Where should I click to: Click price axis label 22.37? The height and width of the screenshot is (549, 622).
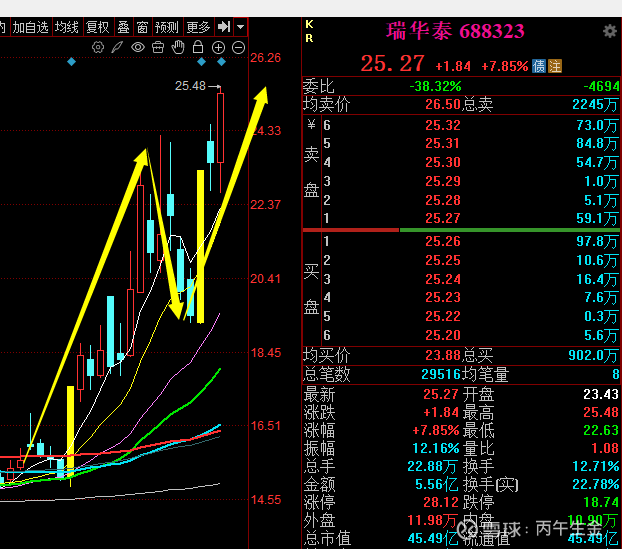[x=265, y=205]
